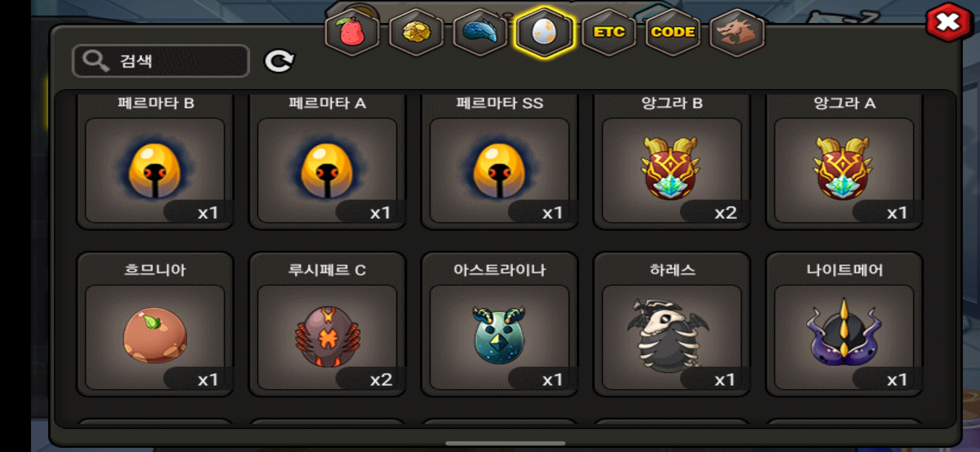Refresh the inventory list
980x452 pixels.
[279, 62]
